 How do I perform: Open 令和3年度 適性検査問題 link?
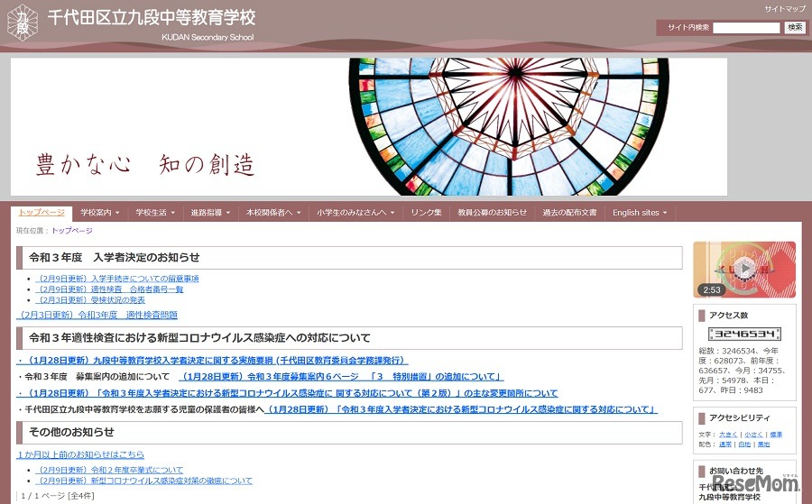(97, 315)
